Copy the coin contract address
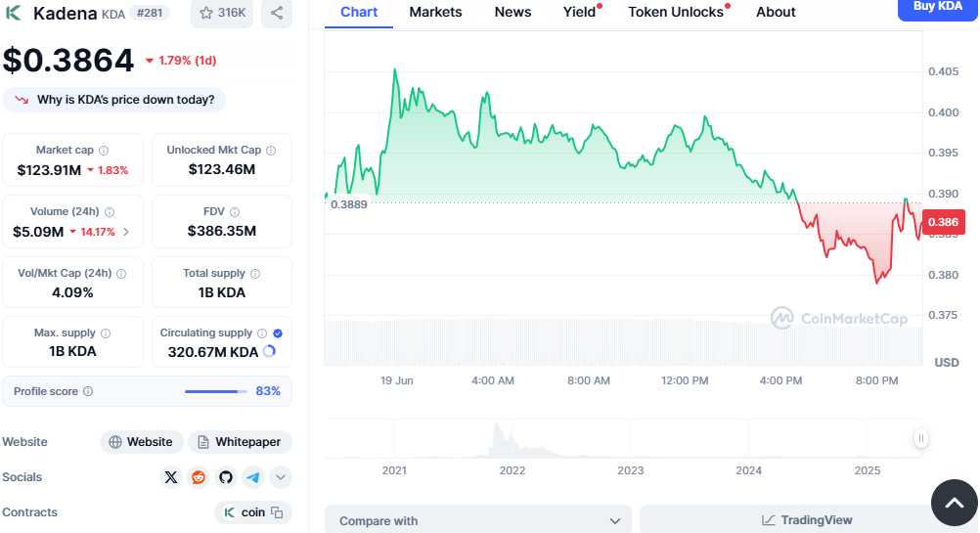980x533 pixels. point(277,512)
